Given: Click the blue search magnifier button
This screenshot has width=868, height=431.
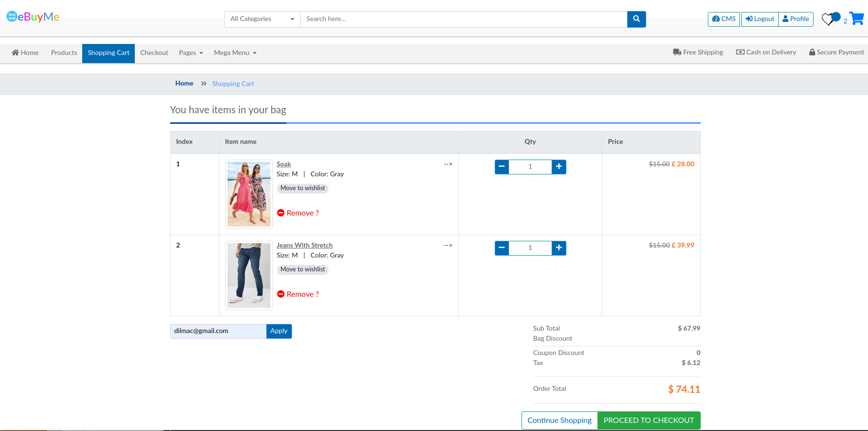Looking at the screenshot, I should coord(636,19).
